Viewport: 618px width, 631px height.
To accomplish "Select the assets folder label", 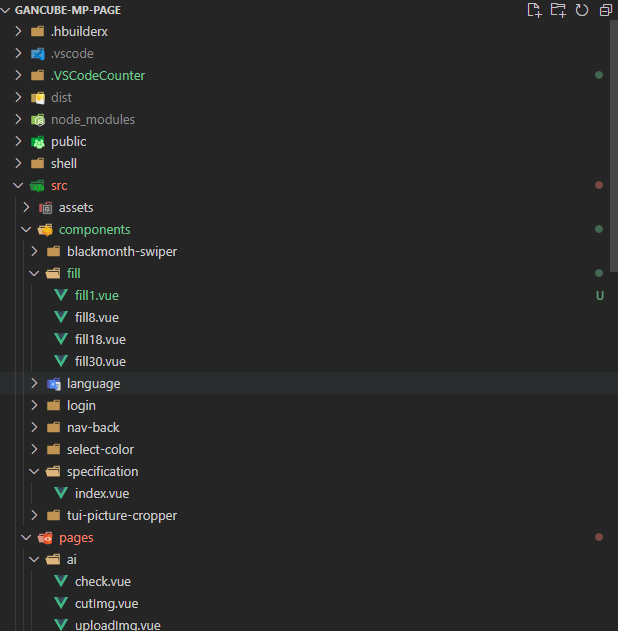I will (x=76, y=208).
